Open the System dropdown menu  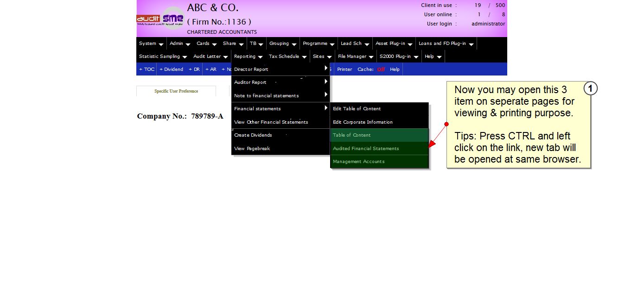pyautogui.click(x=151, y=44)
